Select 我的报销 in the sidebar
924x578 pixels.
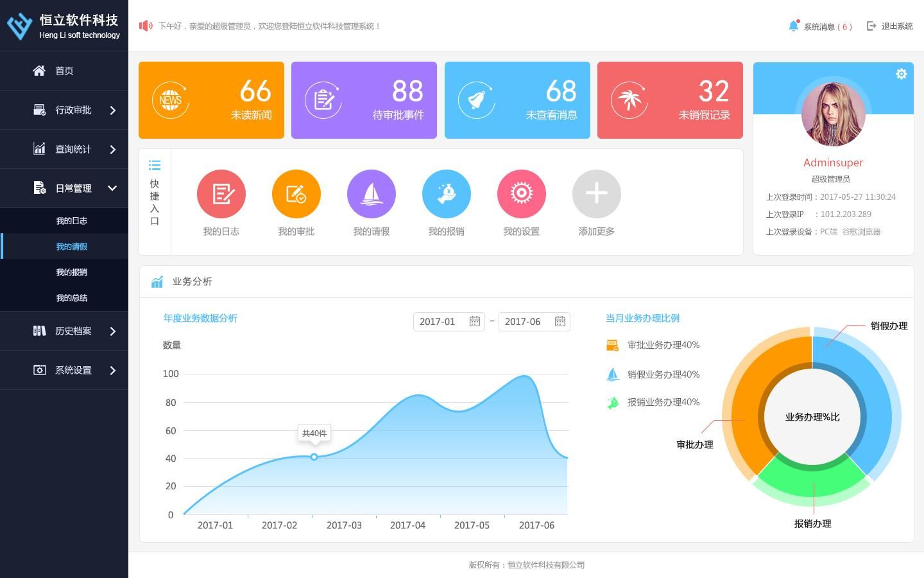72,272
